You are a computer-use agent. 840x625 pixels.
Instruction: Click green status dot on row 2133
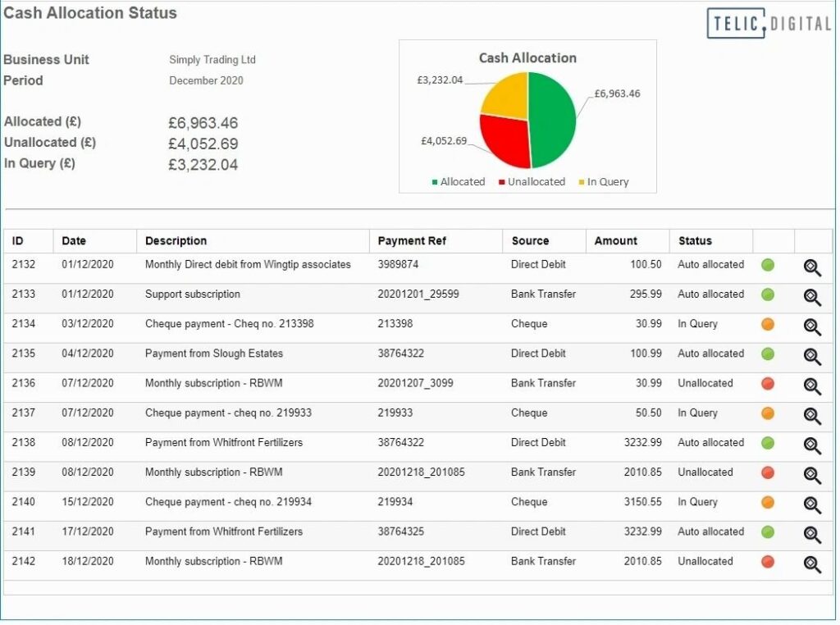[x=768, y=294]
